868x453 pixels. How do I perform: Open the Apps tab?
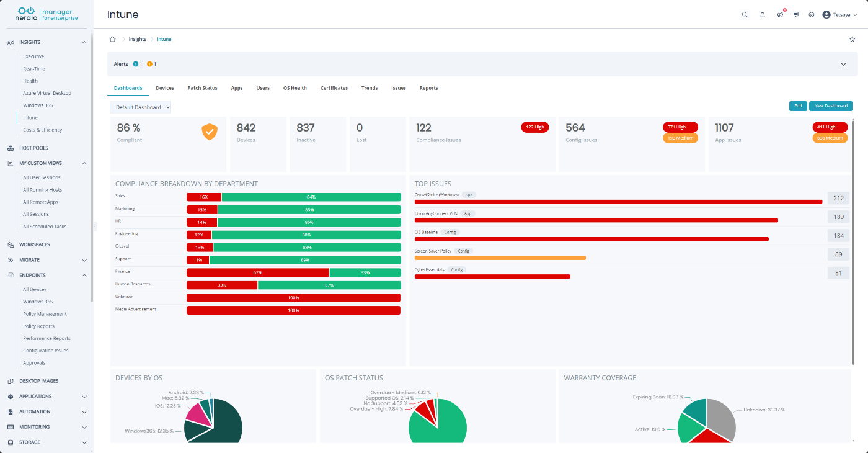pyautogui.click(x=237, y=88)
